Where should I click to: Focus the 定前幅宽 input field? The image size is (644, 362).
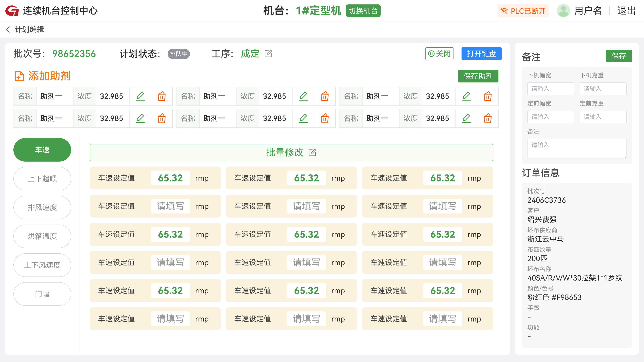pyautogui.click(x=551, y=117)
